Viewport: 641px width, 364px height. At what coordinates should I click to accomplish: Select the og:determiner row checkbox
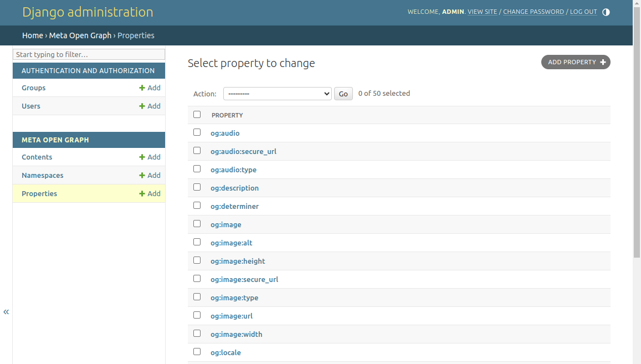click(x=197, y=206)
